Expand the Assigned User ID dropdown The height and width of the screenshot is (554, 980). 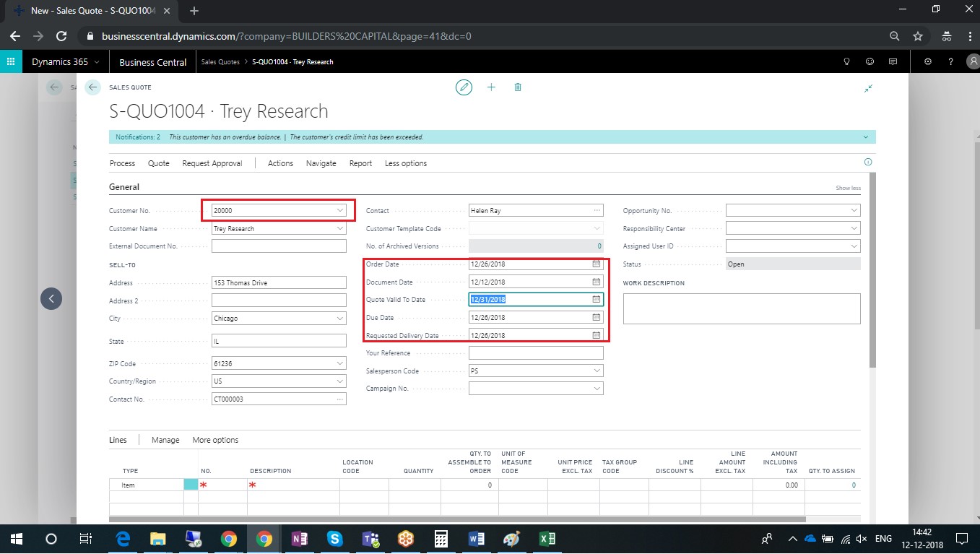click(x=854, y=246)
